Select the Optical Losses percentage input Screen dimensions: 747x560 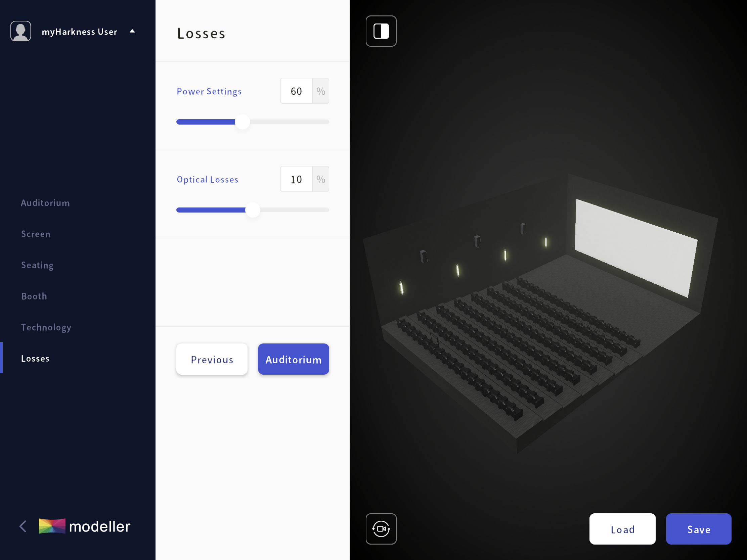[x=297, y=179]
